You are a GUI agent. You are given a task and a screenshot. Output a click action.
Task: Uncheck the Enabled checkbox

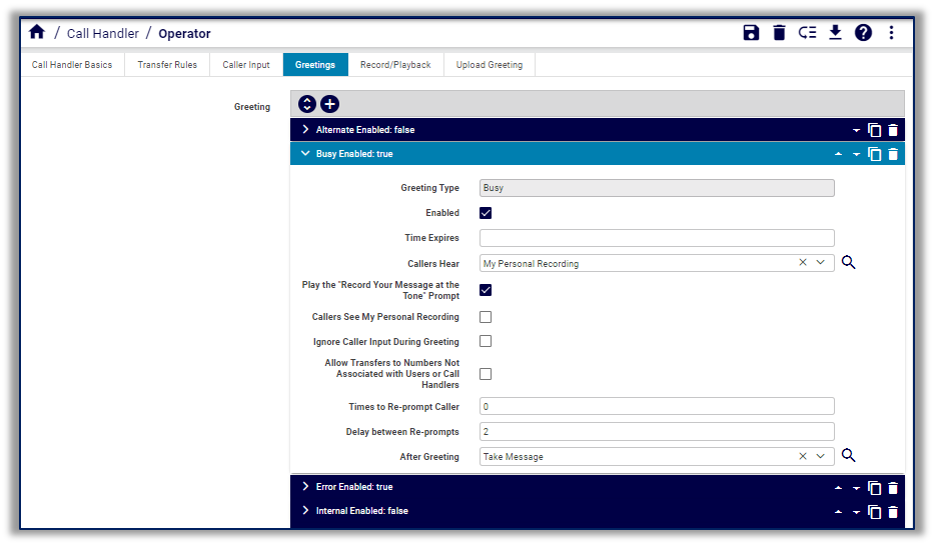(x=486, y=213)
